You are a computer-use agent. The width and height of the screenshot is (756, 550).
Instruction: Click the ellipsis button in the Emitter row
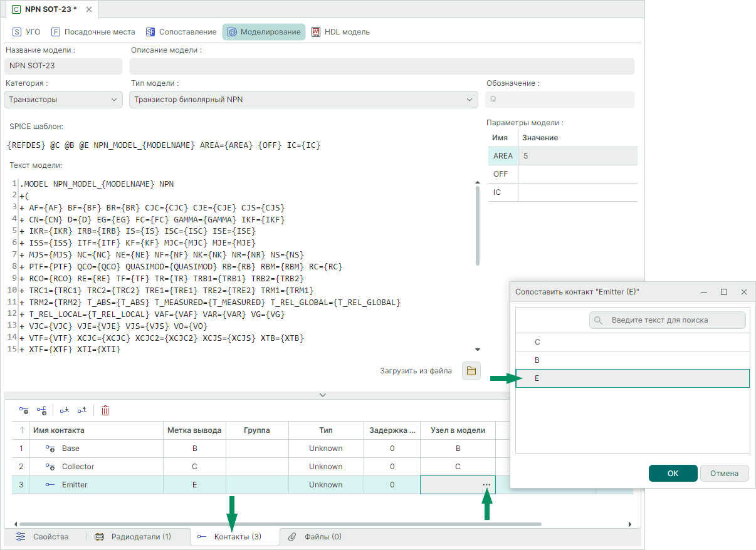[486, 485]
